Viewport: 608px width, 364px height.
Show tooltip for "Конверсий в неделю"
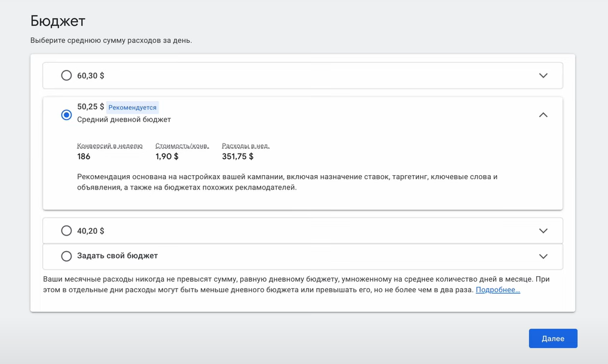(110, 145)
